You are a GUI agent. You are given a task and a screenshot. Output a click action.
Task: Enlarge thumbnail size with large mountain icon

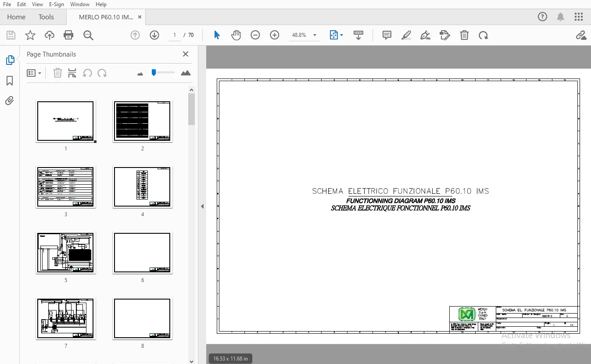pos(186,73)
